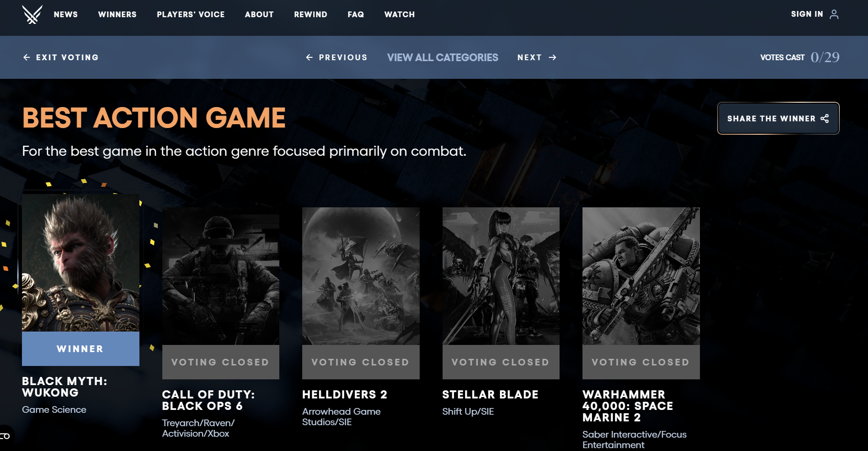Viewport: 868px width, 451px height.
Task: Click the Game Science developer name
Action: pos(54,409)
